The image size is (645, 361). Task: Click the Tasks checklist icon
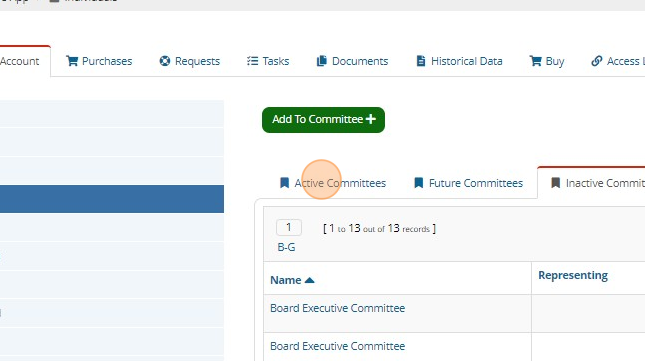point(253,61)
